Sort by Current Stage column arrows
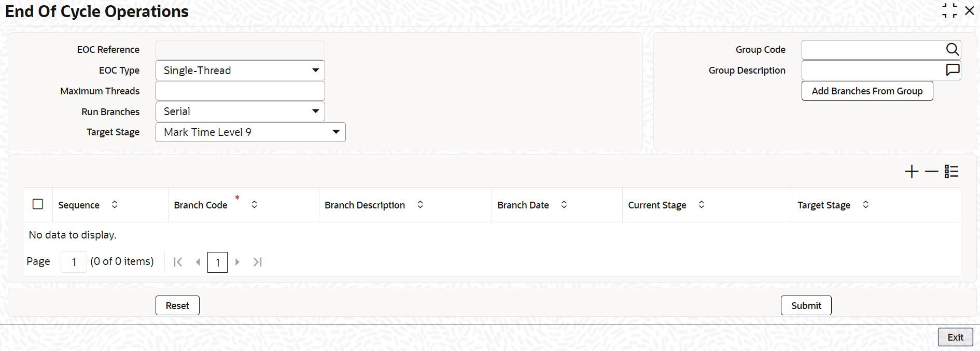The image size is (980, 351). (x=701, y=205)
